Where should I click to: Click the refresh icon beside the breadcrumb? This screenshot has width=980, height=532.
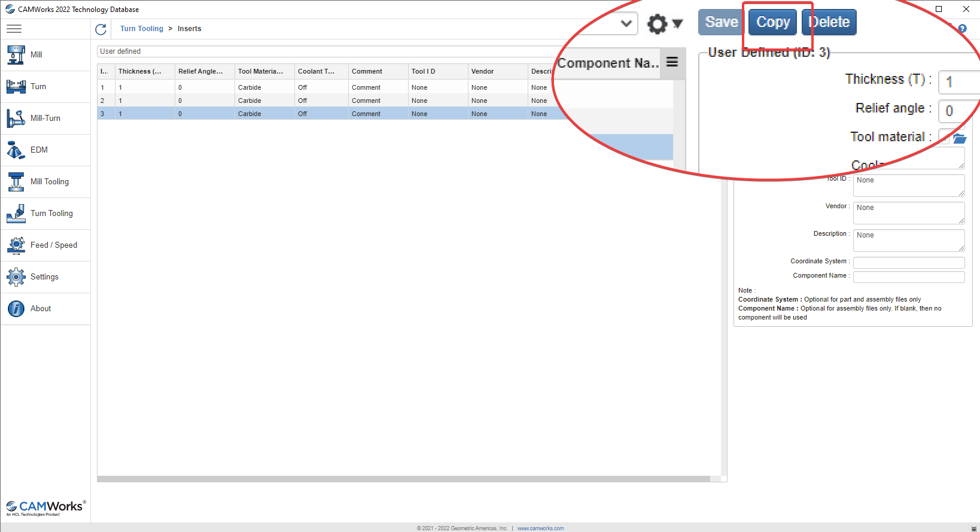tap(101, 29)
